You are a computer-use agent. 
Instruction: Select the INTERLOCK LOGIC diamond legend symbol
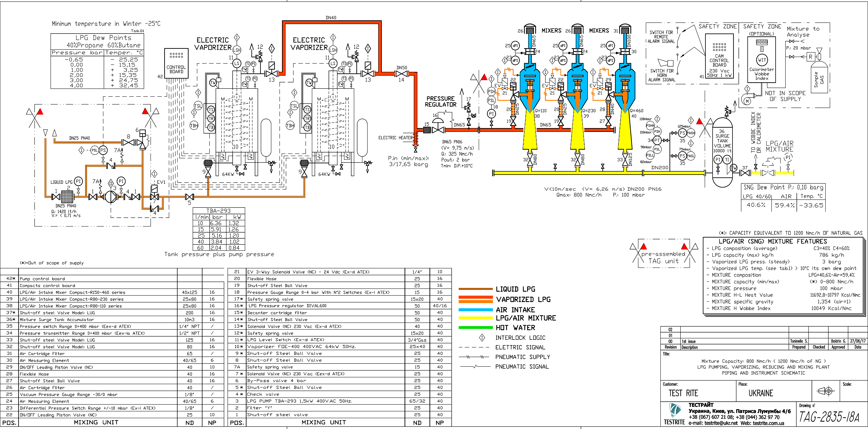pos(482,338)
